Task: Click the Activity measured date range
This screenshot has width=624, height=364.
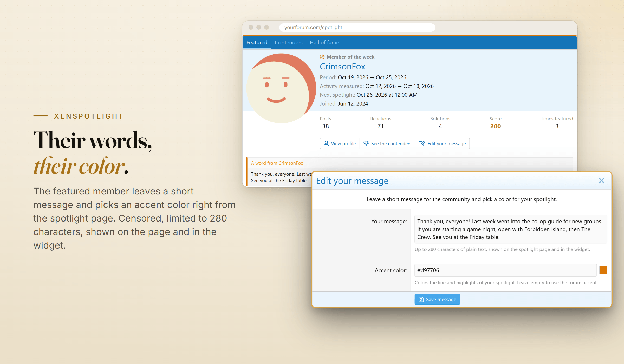Action: pos(399,86)
